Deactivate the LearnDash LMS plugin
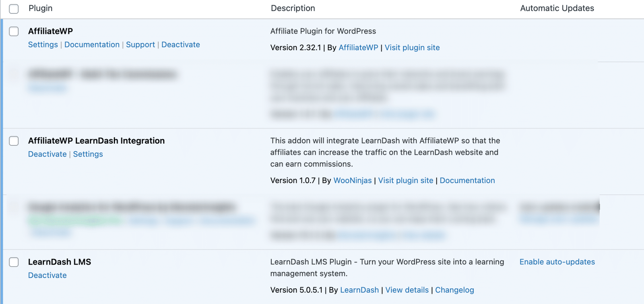The width and height of the screenshot is (644, 304). click(47, 275)
